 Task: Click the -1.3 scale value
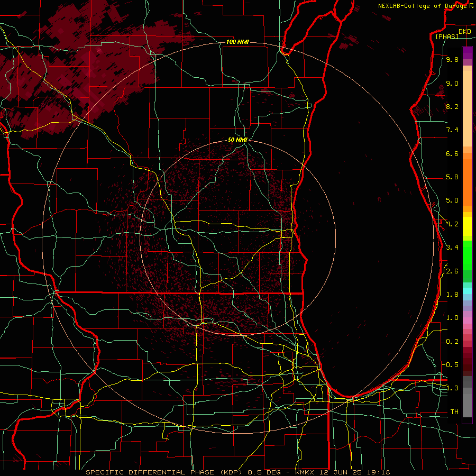tap(451, 389)
